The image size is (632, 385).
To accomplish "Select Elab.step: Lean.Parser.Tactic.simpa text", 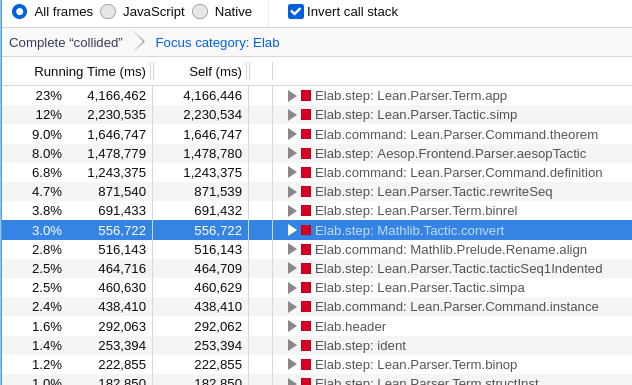I will pos(420,288).
